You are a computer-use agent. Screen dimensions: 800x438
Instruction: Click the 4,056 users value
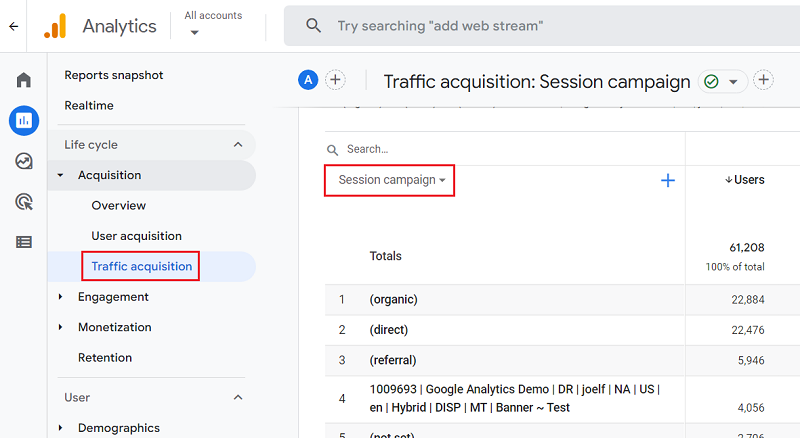coord(751,408)
